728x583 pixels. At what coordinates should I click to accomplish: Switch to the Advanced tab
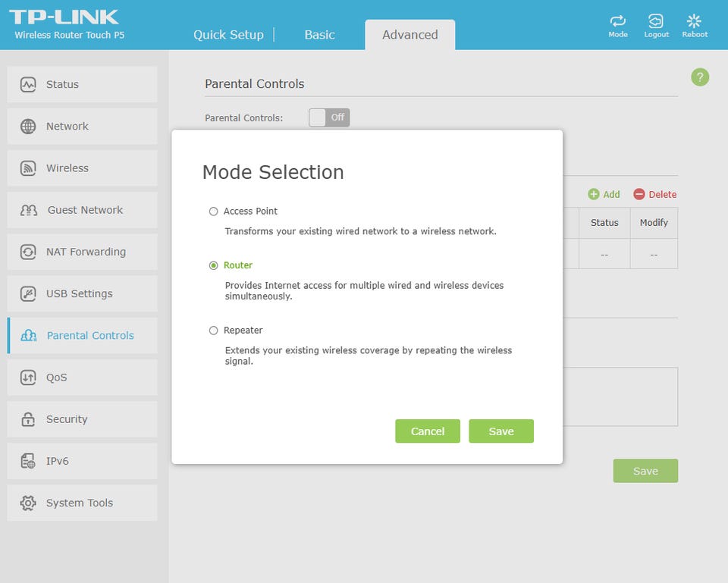[x=410, y=35]
